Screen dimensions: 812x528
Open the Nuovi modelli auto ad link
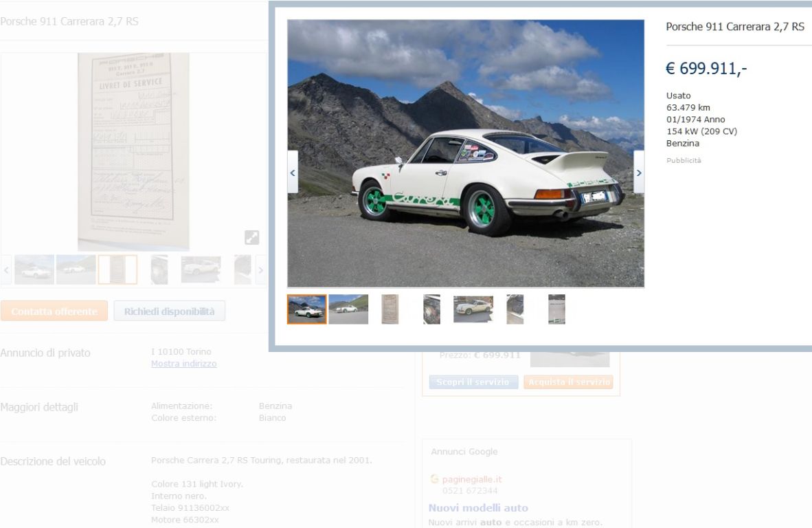[x=479, y=508]
